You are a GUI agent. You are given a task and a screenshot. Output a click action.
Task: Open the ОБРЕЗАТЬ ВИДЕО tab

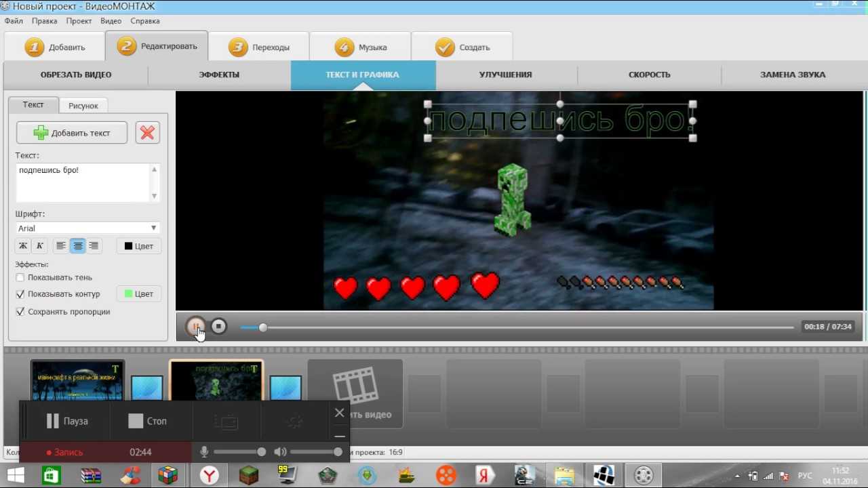(76, 75)
